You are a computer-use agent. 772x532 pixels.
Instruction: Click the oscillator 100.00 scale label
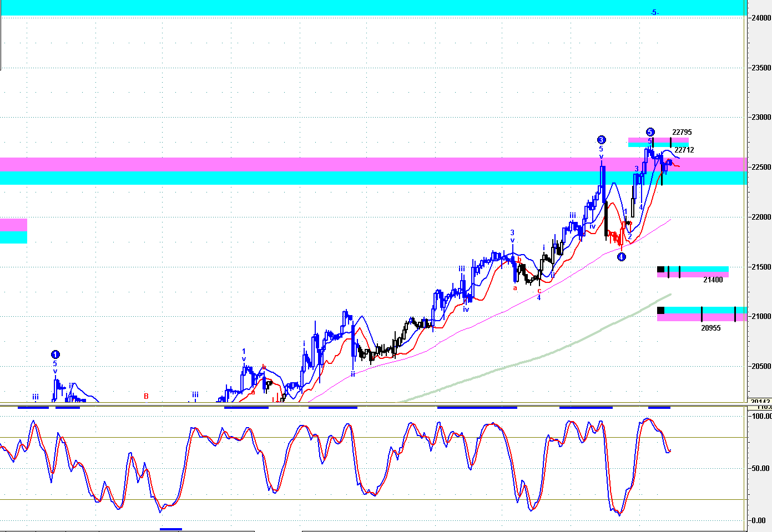coord(761,416)
